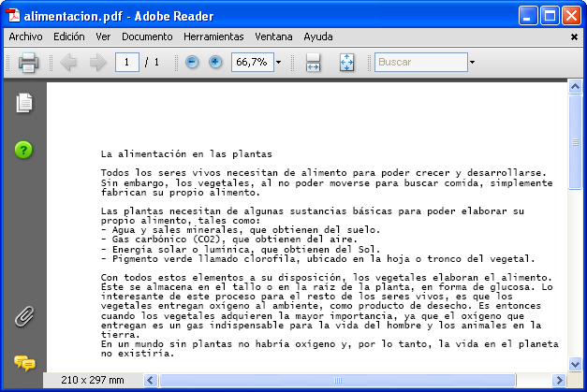Click the Buscar search field
The height and width of the screenshot is (392, 587).
pyautogui.click(x=419, y=63)
